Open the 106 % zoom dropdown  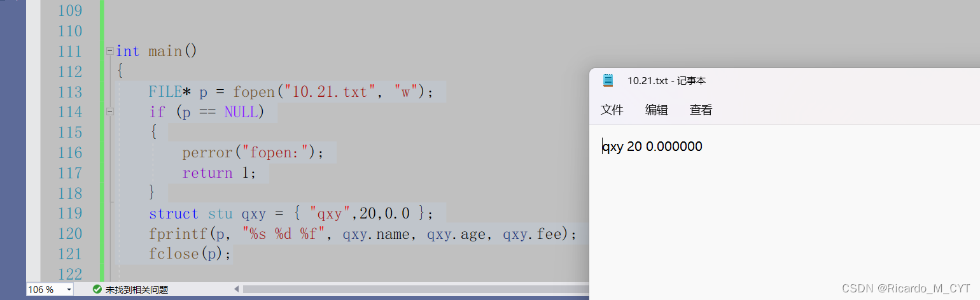point(69,290)
